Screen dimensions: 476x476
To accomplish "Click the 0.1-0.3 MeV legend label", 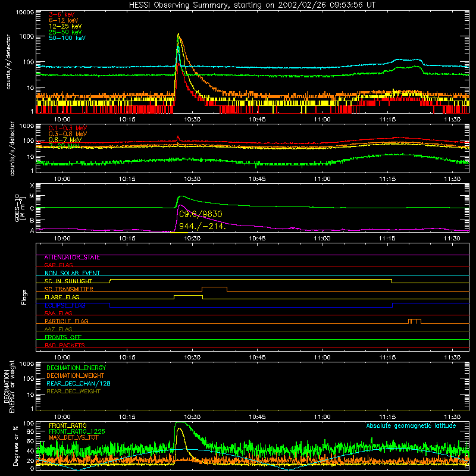I will (x=68, y=128).
